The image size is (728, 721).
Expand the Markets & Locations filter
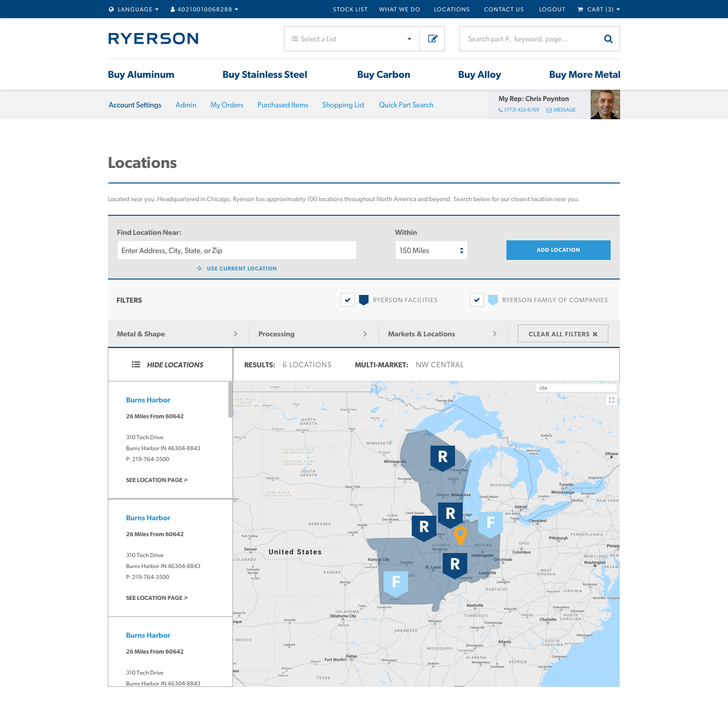click(x=443, y=334)
